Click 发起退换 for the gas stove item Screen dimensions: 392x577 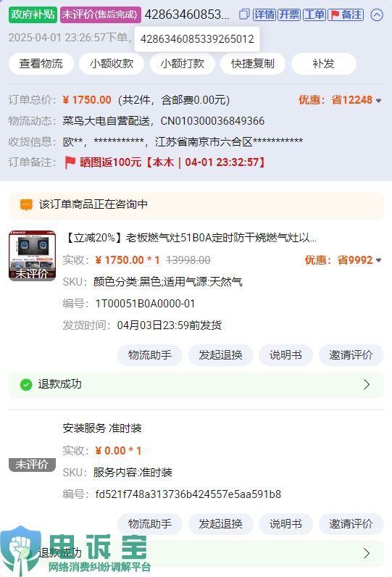pyautogui.click(x=221, y=355)
